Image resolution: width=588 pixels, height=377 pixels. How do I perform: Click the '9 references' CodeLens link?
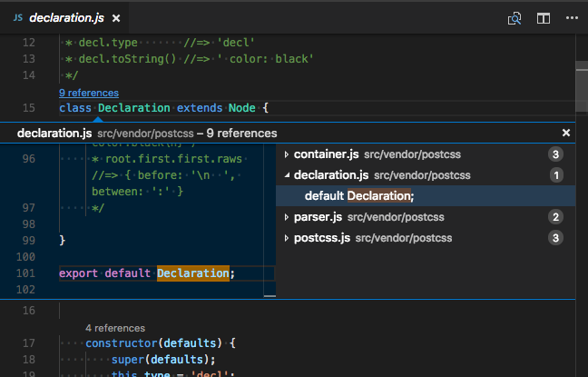(x=89, y=93)
